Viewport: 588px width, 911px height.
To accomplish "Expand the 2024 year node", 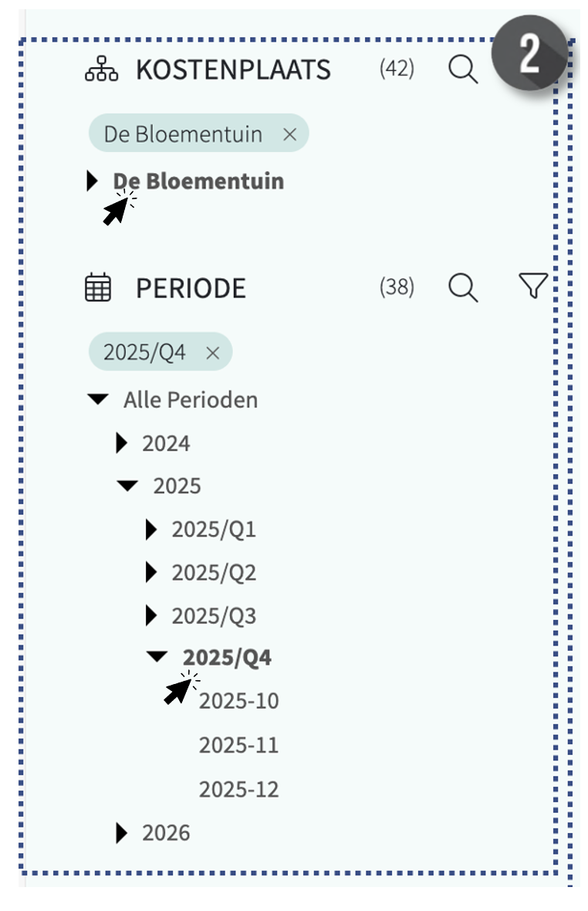I will pyautogui.click(x=121, y=443).
